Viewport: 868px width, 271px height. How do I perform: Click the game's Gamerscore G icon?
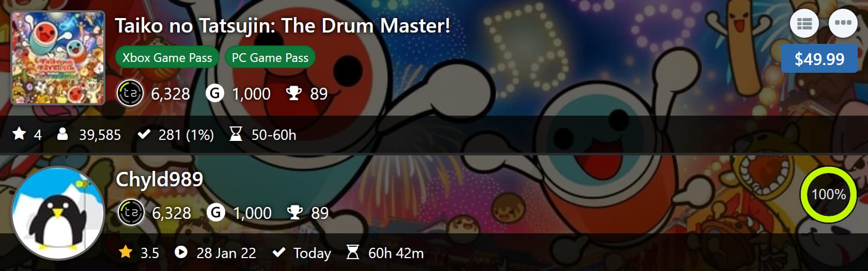215,93
